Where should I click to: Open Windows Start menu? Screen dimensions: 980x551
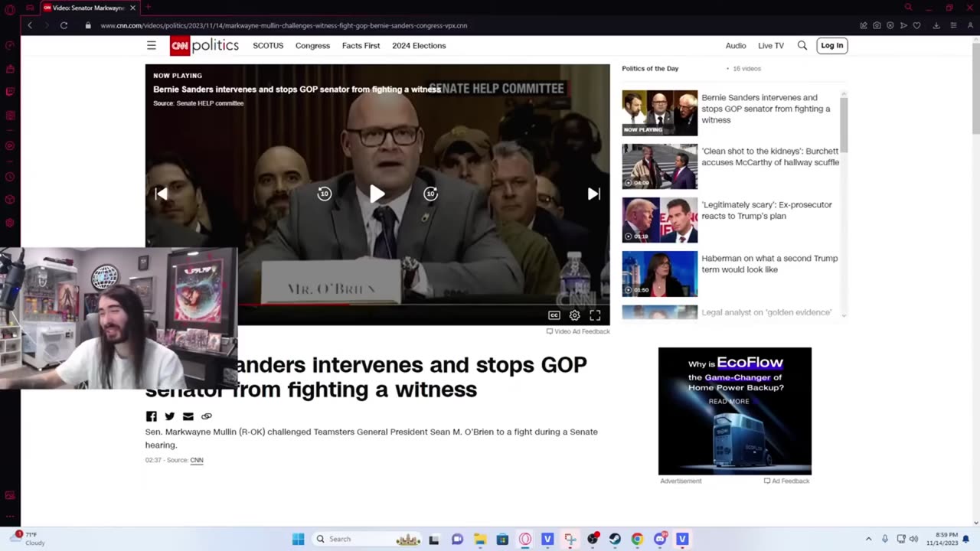(298, 539)
